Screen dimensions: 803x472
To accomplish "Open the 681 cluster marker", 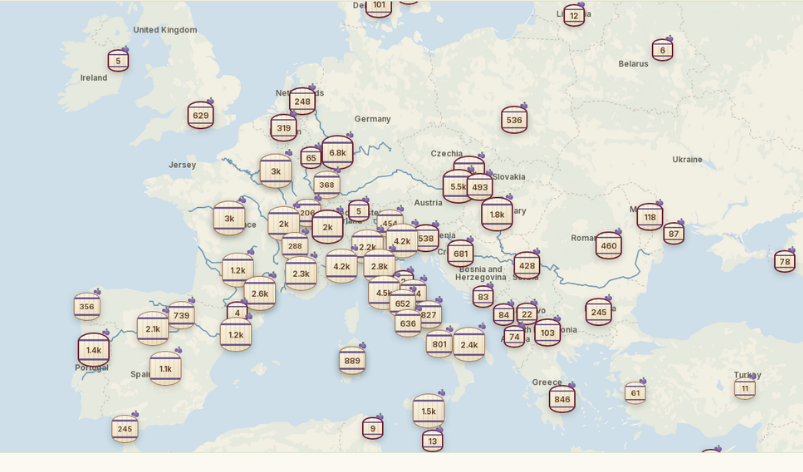I will (x=460, y=253).
